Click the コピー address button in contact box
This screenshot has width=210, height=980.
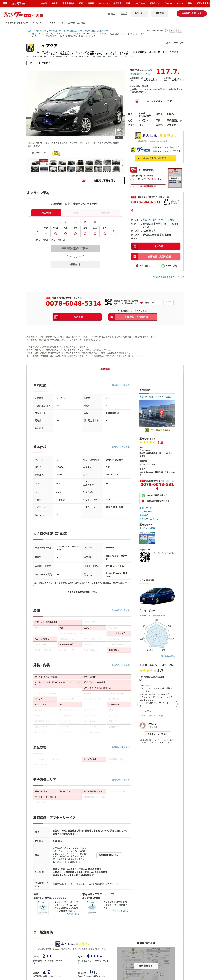tap(175, 224)
